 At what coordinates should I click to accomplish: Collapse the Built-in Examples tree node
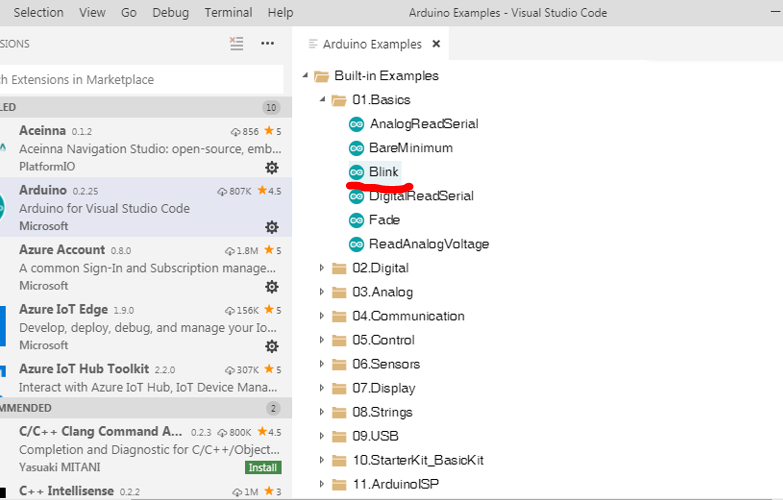305,75
